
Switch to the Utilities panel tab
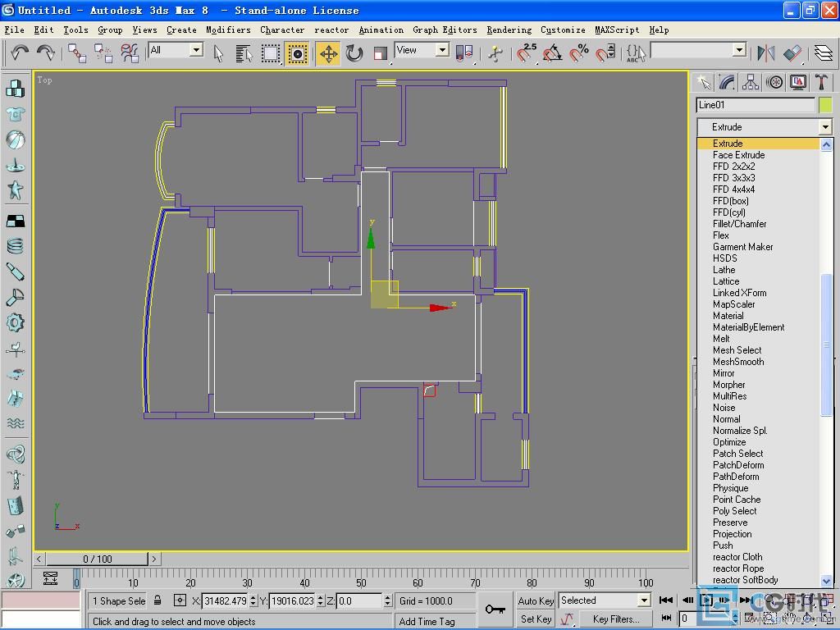(821, 83)
